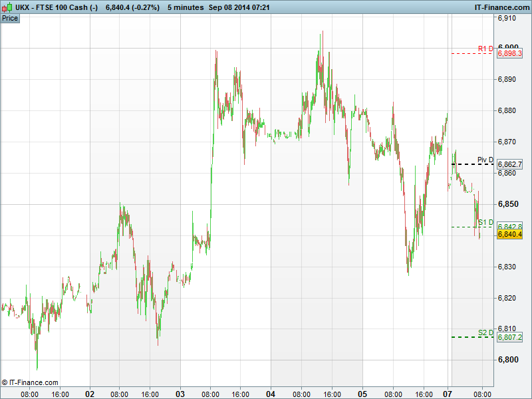Viewport: 532px width, 399px height.
Task: Click the 6,840.4 (-0.27%) quote in header
Action: tap(132, 7)
